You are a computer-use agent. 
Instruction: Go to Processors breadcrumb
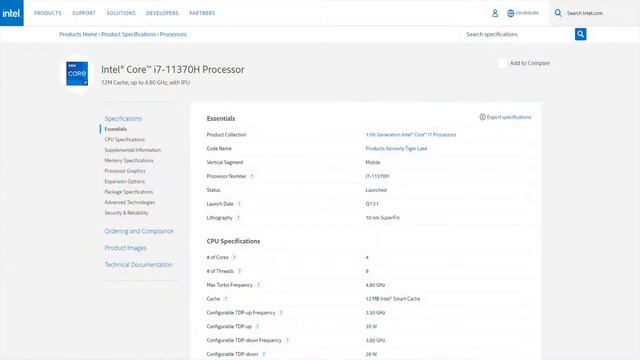point(173,34)
